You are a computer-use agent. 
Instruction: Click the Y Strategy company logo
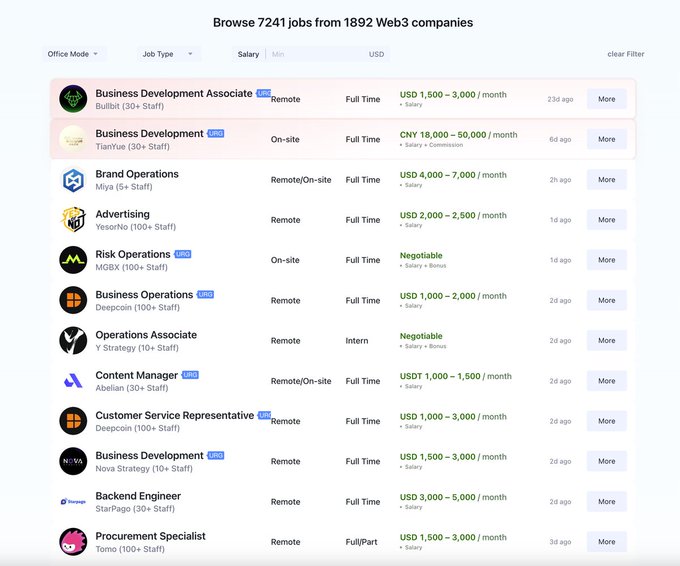[73, 340]
